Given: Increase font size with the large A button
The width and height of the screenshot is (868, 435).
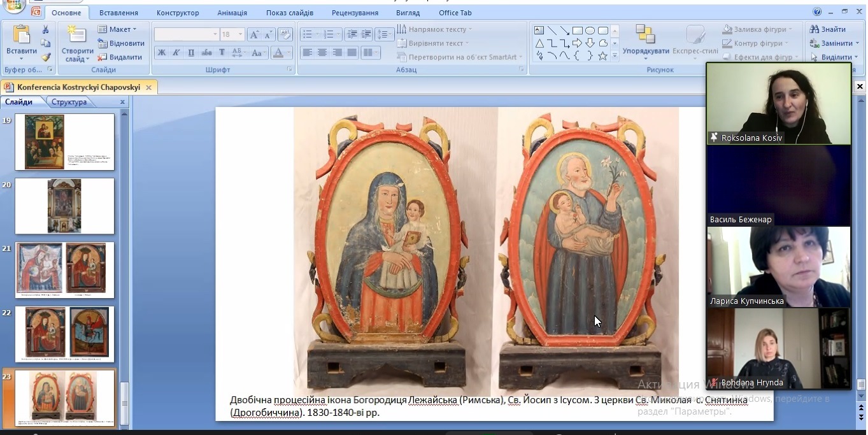Looking at the screenshot, I should point(254,34).
